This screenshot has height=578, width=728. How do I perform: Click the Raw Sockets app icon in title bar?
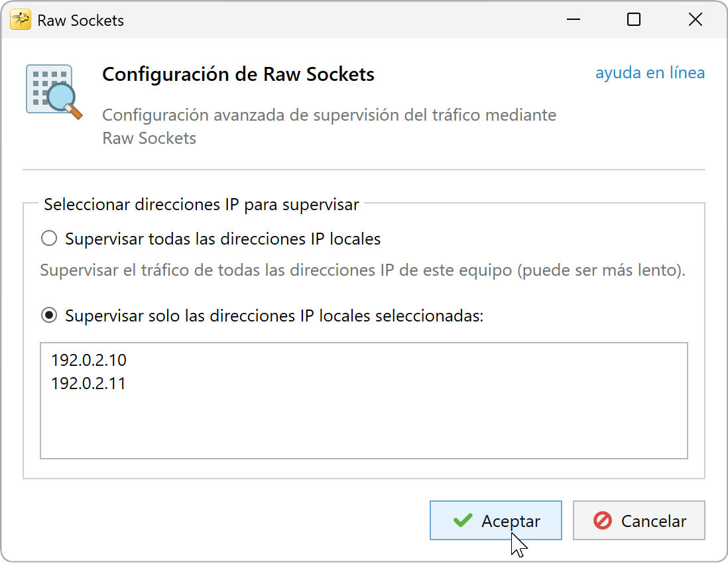click(x=21, y=20)
